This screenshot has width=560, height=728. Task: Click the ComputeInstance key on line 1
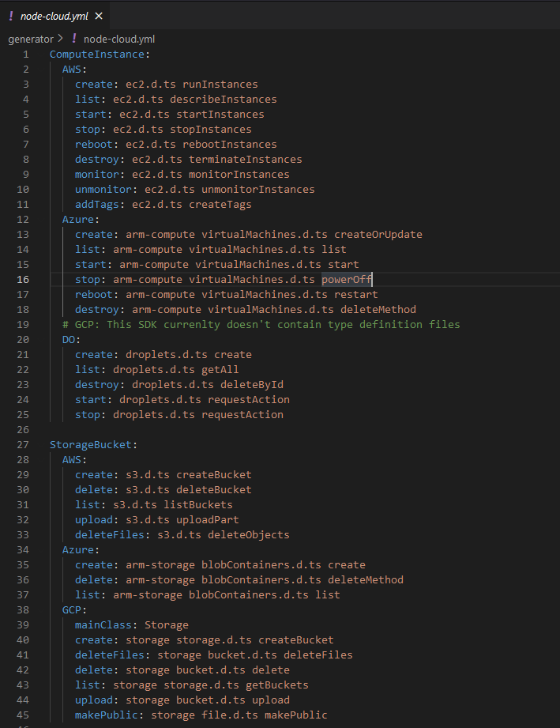click(x=97, y=55)
